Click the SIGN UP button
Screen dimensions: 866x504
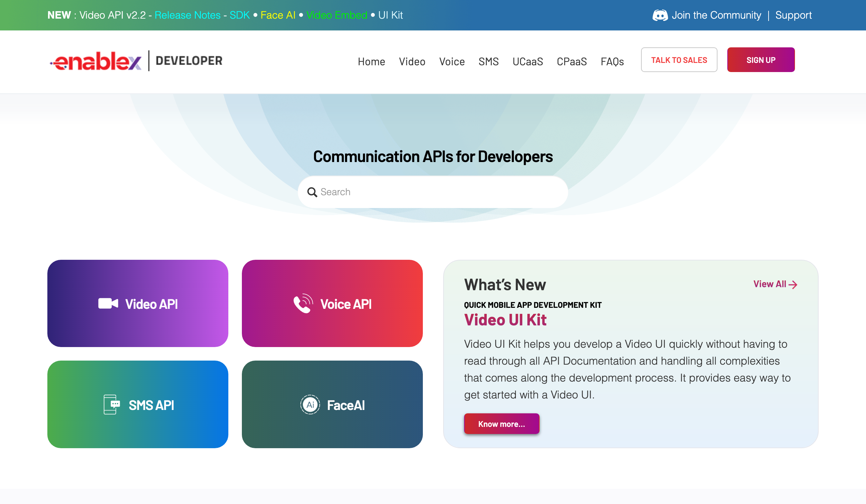pos(760,60)
